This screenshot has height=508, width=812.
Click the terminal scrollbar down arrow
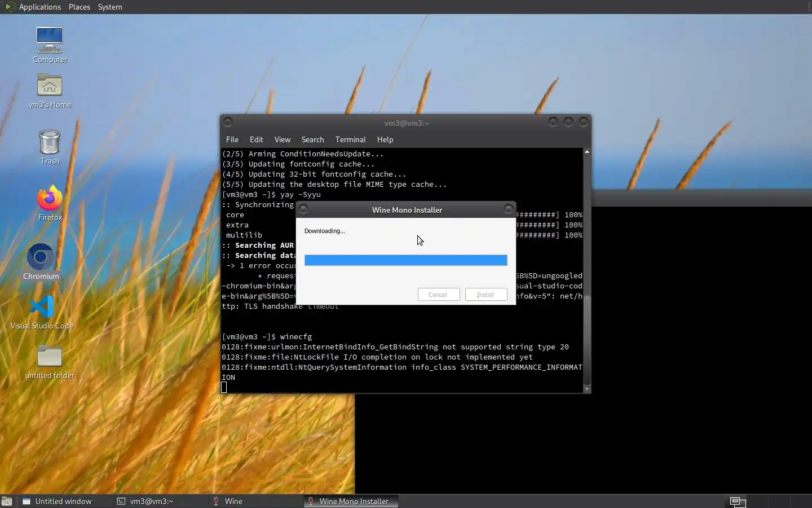(587, 389)
